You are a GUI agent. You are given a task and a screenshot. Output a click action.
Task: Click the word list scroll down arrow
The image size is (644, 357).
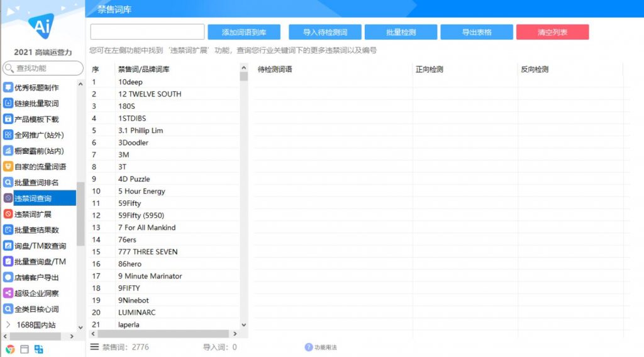click(x=244, y=325)
